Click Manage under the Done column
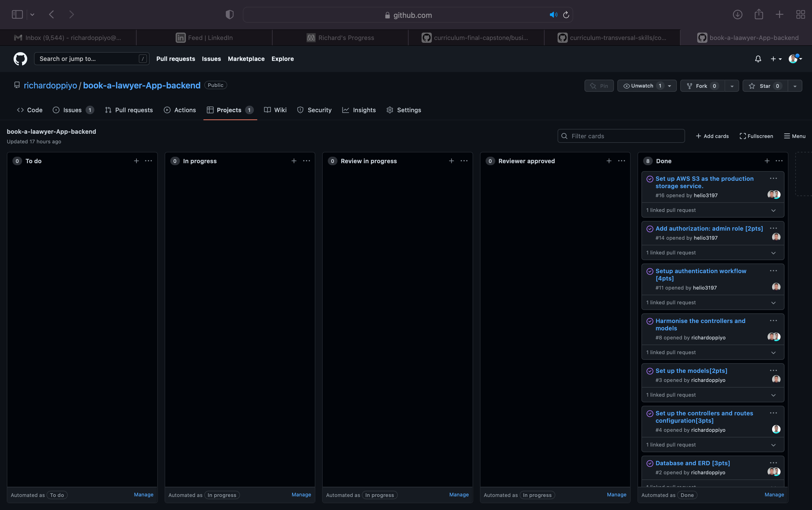 (x=774, y=494)
